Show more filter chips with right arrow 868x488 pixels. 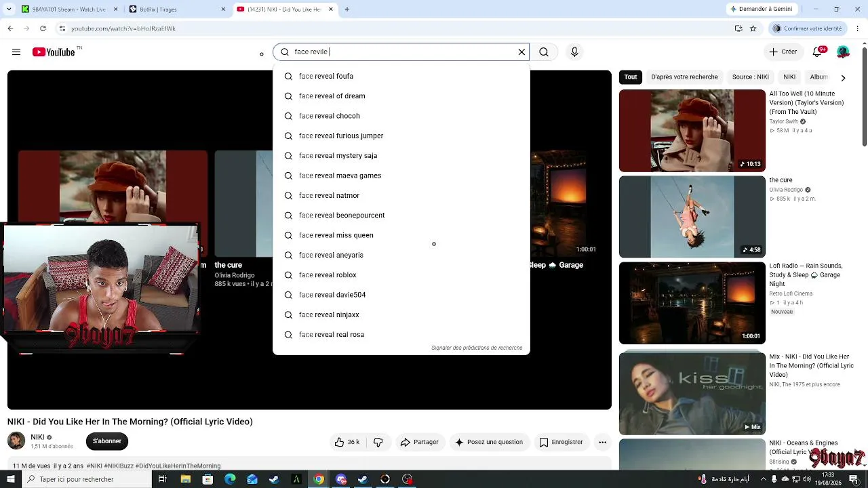click(x=843, y=78)
